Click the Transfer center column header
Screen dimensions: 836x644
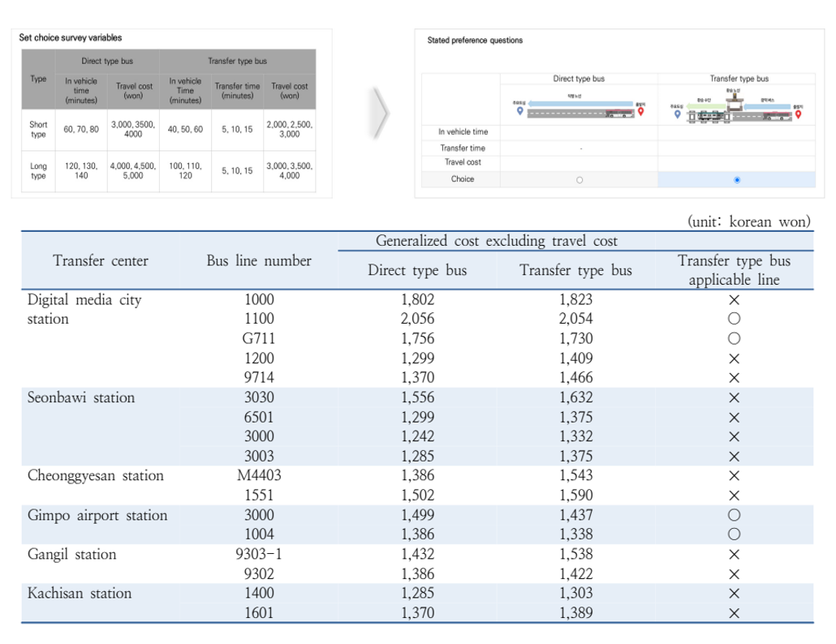coord(101,261)
